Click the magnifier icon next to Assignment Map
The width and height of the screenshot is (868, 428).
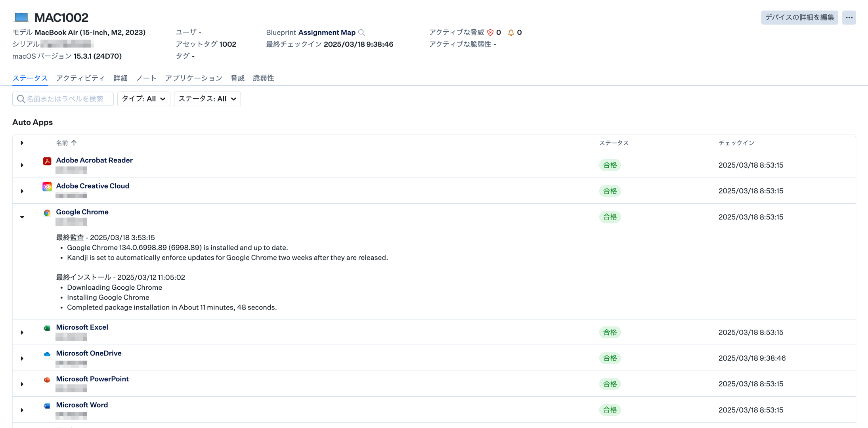pos(361,32)
